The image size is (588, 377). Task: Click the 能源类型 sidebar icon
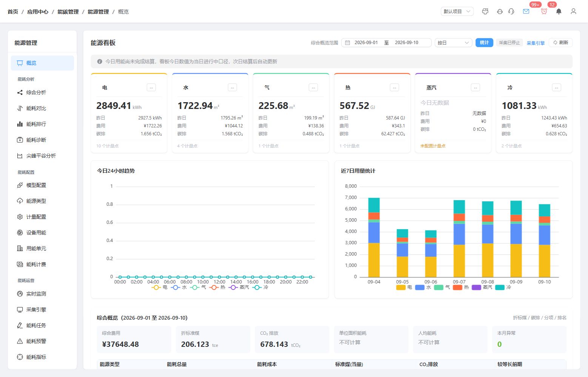(20, 201)
